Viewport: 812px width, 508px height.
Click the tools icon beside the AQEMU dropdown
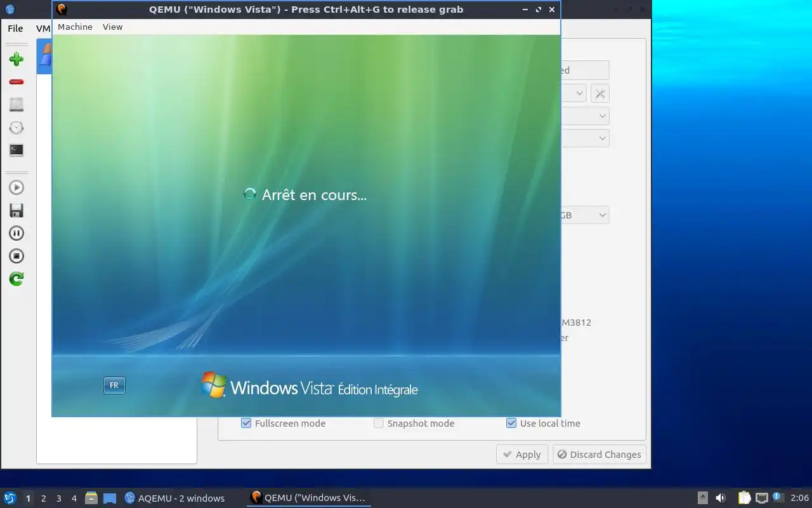coord(600,94)
